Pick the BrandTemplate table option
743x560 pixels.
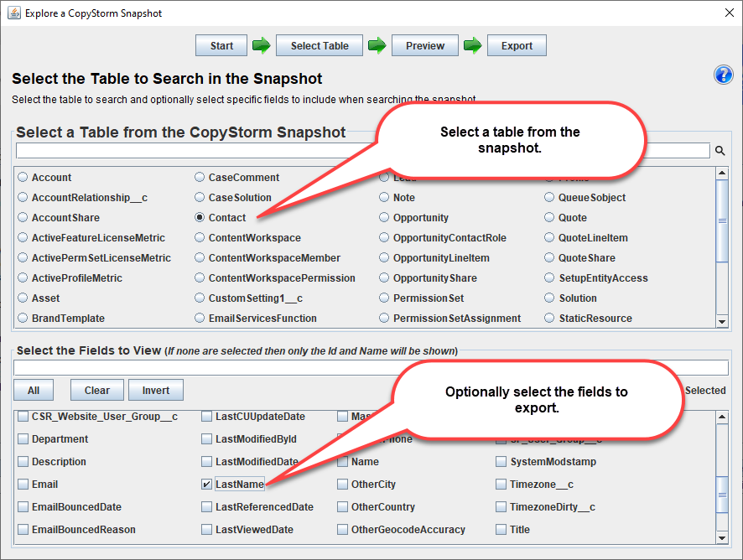(x=23, y=318)
